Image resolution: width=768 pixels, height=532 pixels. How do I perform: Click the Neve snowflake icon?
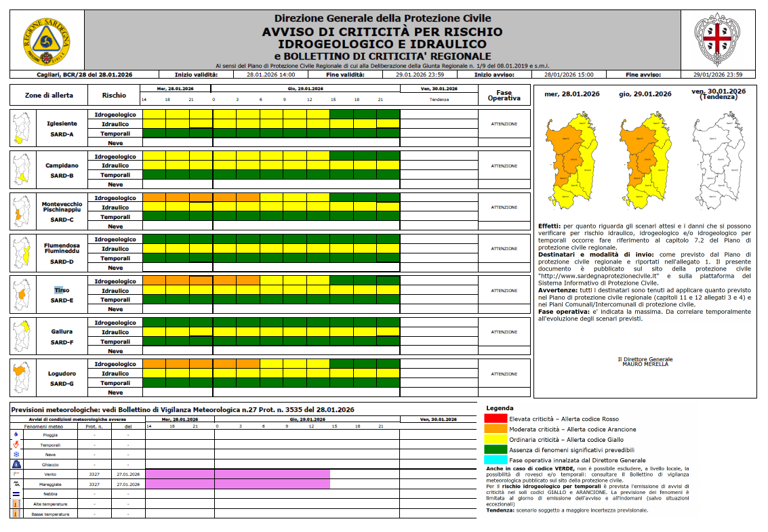click(x=16, y=455)
